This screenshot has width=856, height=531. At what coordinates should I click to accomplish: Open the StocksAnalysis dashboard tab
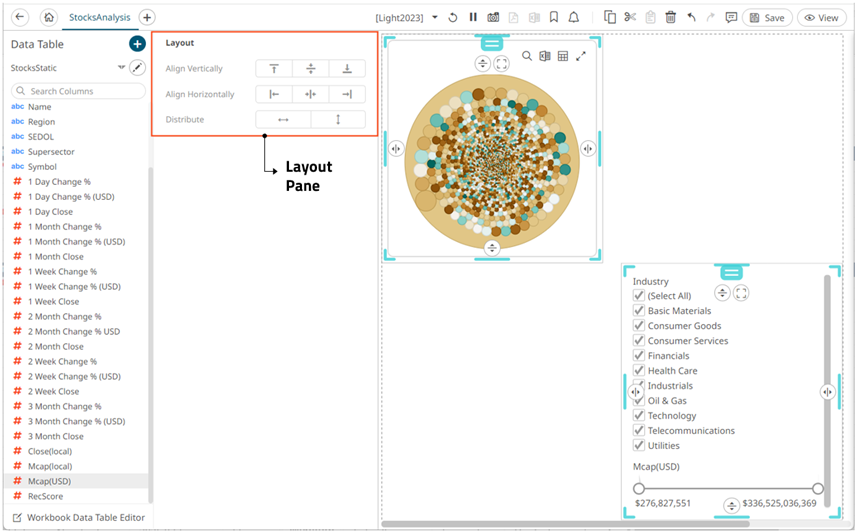[x=97, y=18]
